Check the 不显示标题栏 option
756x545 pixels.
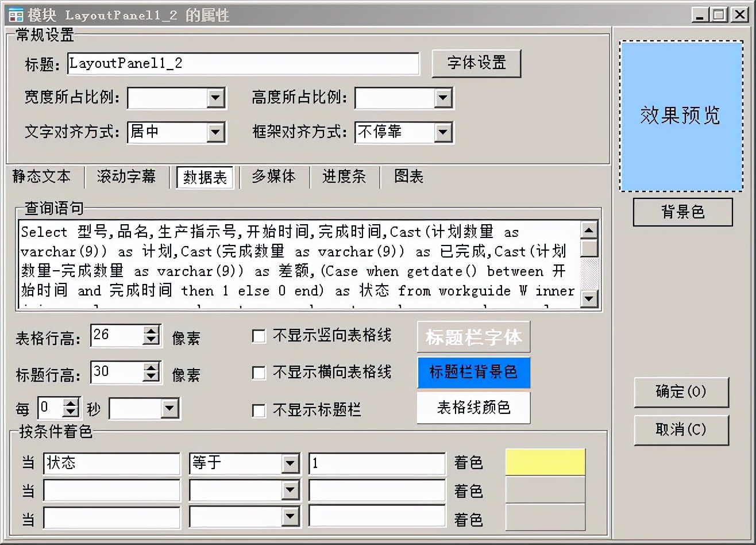(x=259, y=410)
